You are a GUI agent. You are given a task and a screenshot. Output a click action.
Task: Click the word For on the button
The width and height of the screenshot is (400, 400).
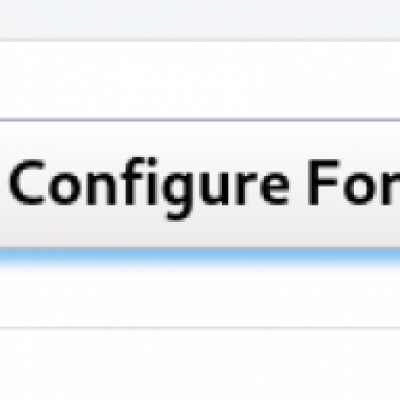[x=353, y=183]
